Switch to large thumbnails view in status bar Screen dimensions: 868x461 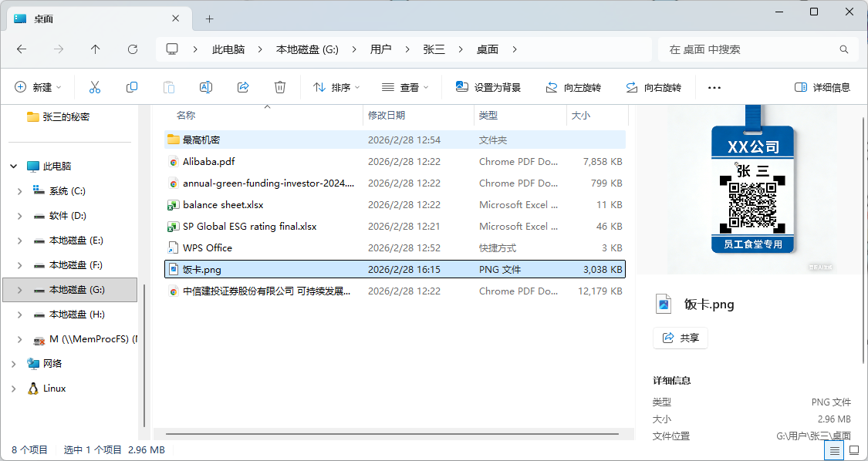(x=854, y=449)
